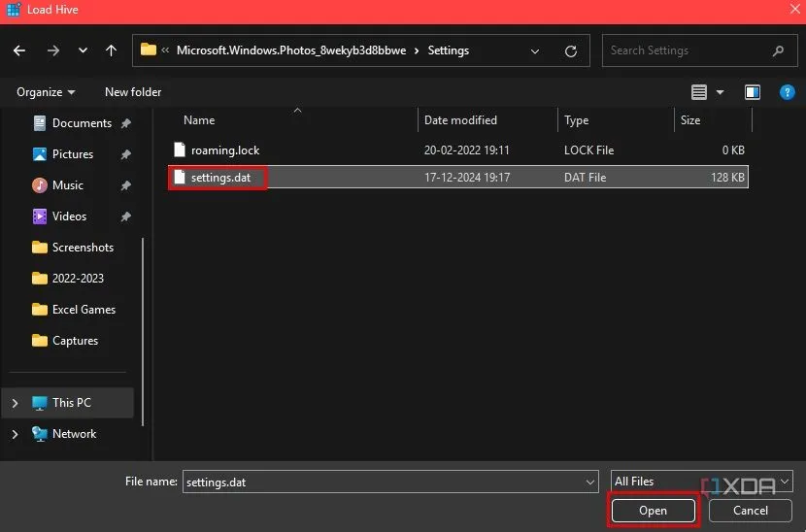Expand the address bar history dropdown
The height and width of the screenshot is (532, 806).
pos(535,50)
